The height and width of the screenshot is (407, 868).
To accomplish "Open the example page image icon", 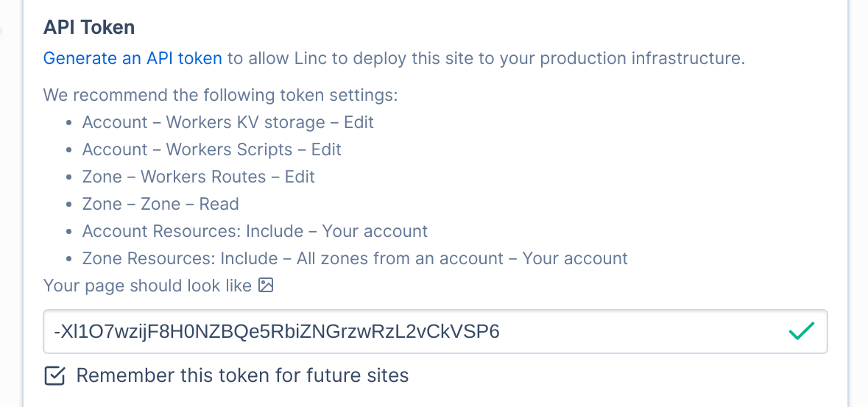I will coord(267,286).
